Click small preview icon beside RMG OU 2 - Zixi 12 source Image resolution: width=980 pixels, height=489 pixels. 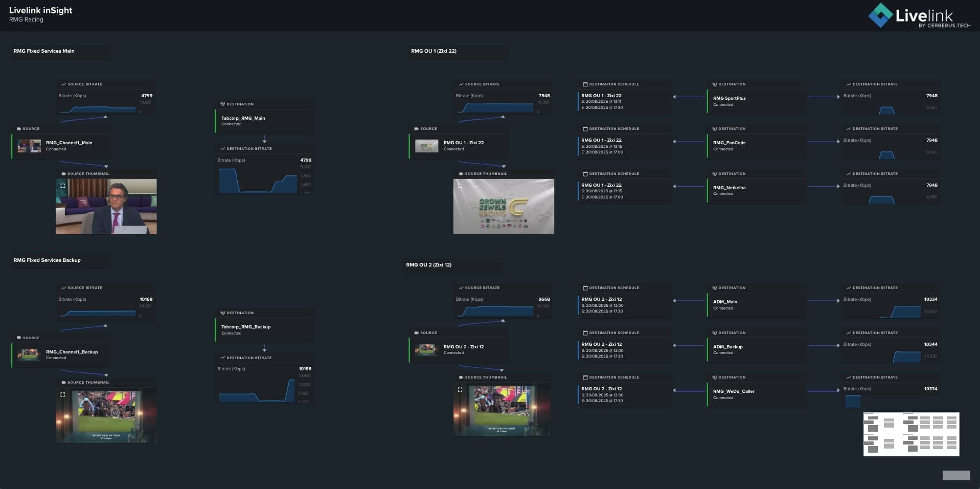[x=426, y=349]
